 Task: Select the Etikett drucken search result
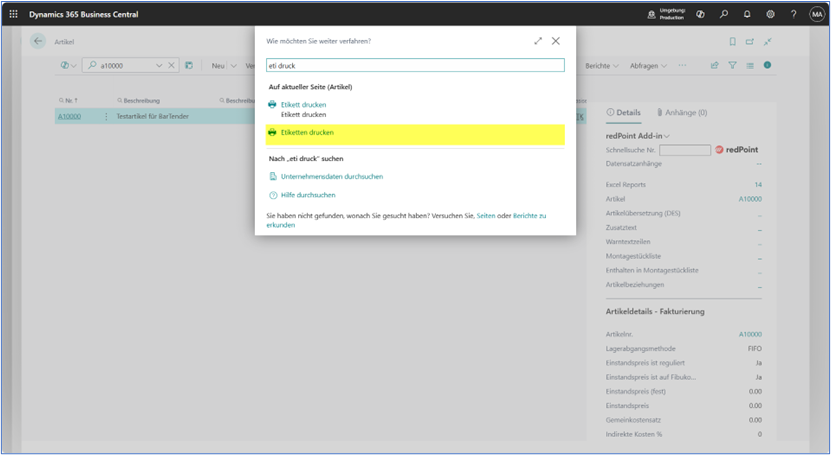pyautogui.click(x=303, y=104)
